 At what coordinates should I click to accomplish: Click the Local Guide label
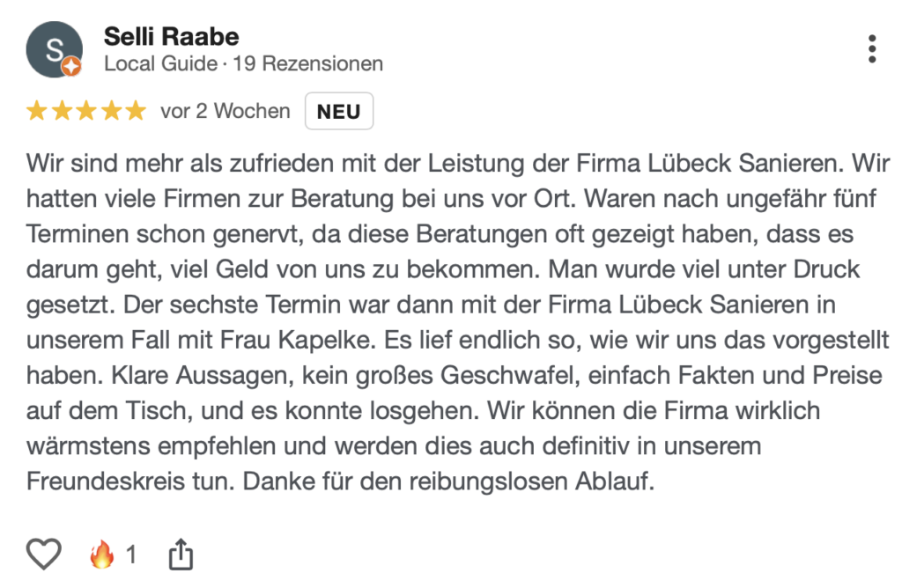[x=160, y=64]
